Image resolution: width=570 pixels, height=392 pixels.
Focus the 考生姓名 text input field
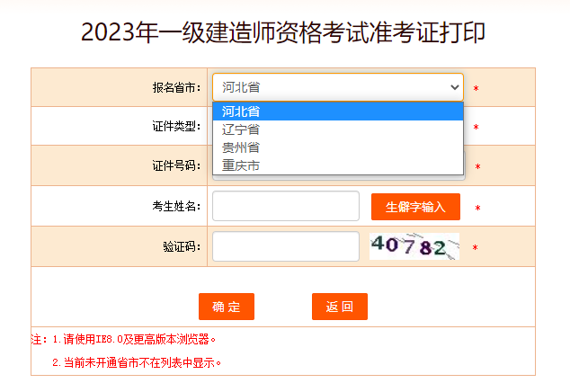pyautogui.click(x=285, y=206)
